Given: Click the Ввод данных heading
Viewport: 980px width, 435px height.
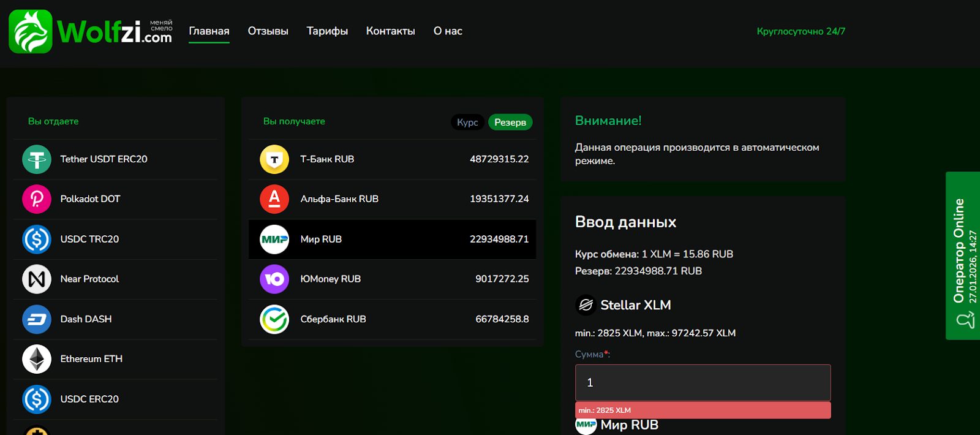Looking at the screenshot, I should click(x=625, y=222).
